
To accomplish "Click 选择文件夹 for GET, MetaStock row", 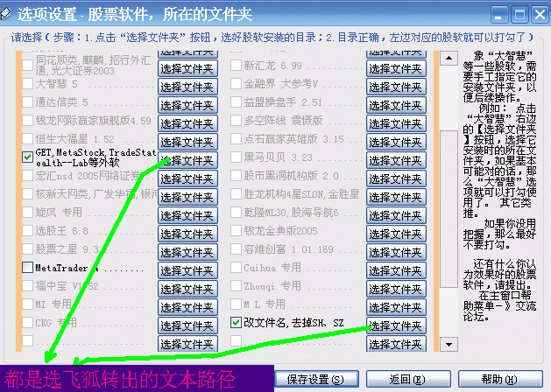I will 187,160.
